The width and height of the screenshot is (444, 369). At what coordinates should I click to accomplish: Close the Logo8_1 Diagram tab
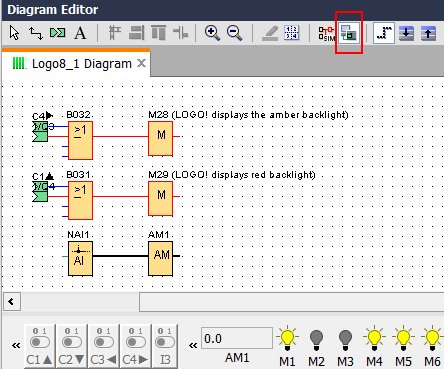pos(142,63)
